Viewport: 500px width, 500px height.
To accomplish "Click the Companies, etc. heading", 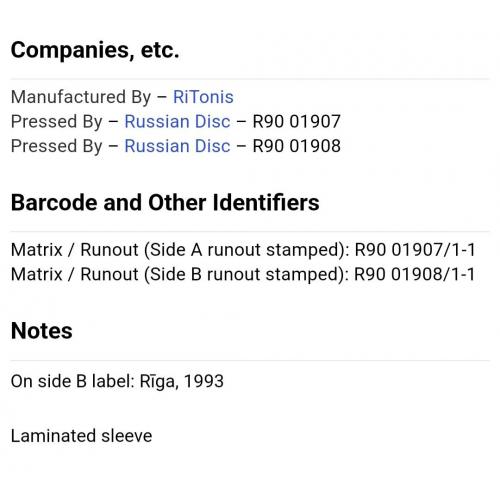I will [95, 50].
